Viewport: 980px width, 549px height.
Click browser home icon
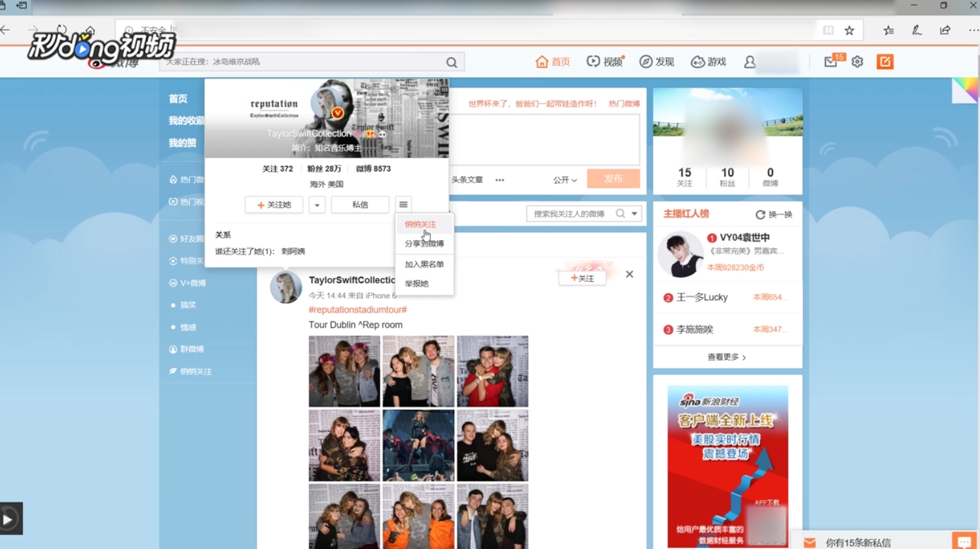pos(90,30)
